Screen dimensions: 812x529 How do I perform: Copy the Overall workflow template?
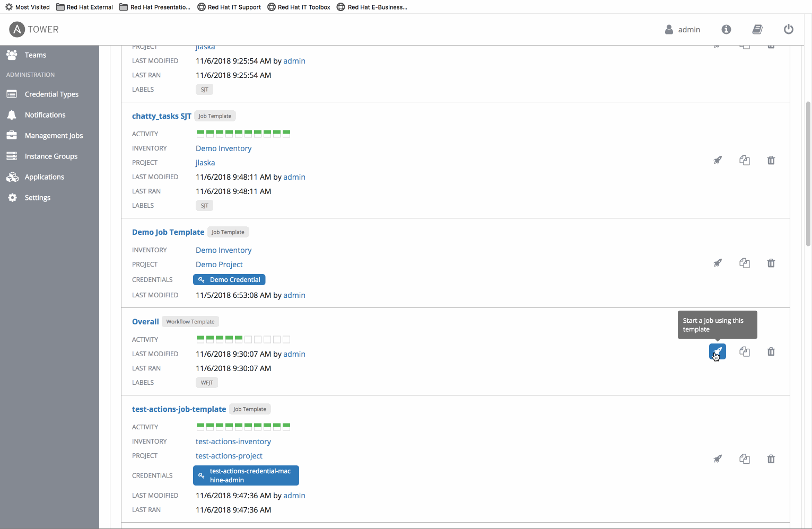pos(745,351)
